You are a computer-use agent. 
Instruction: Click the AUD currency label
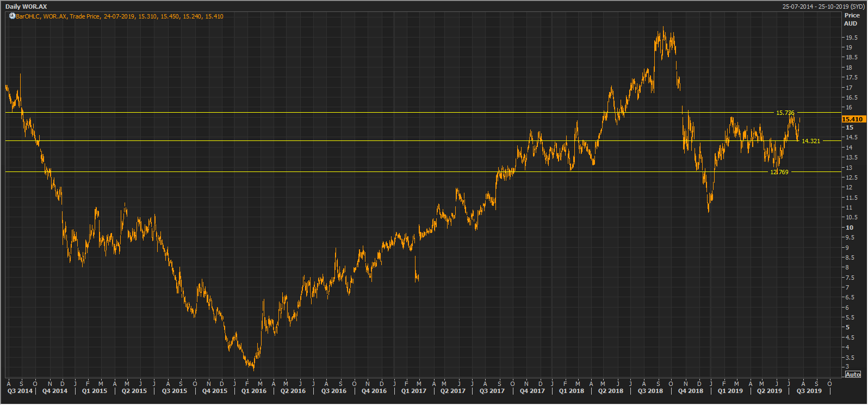point(851,23)
